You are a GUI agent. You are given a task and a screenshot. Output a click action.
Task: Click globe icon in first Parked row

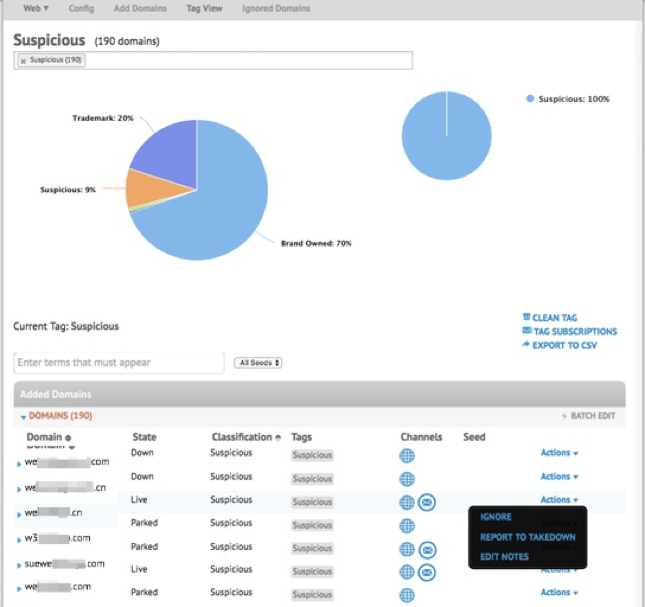[407, 526]
